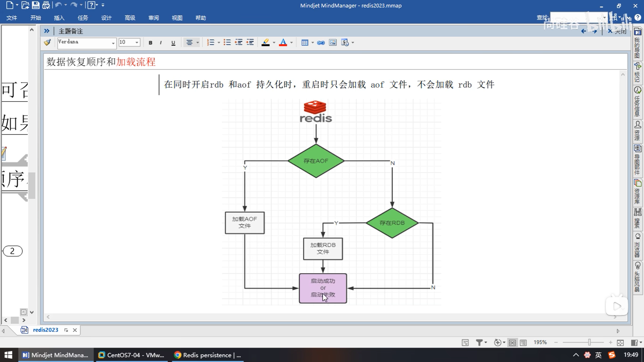644x362 pixels.
Task: Open the 插入 menu
Action: (x=59, y=18)
